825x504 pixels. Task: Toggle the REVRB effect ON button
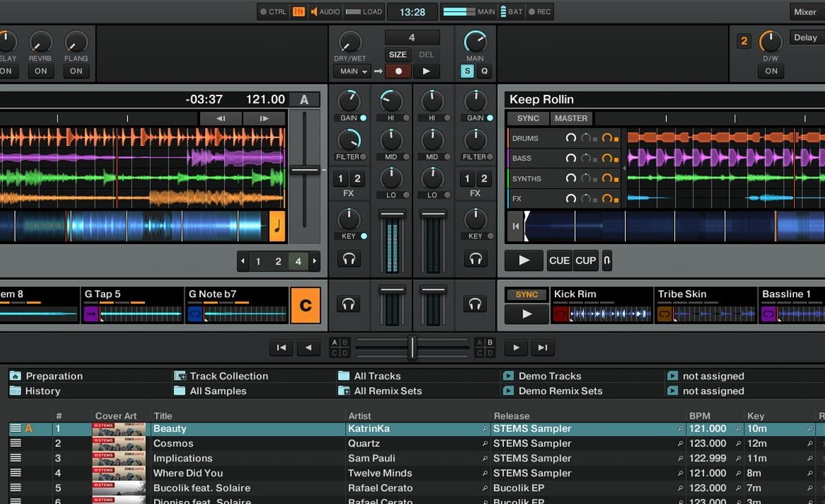(x=41, y=71)
